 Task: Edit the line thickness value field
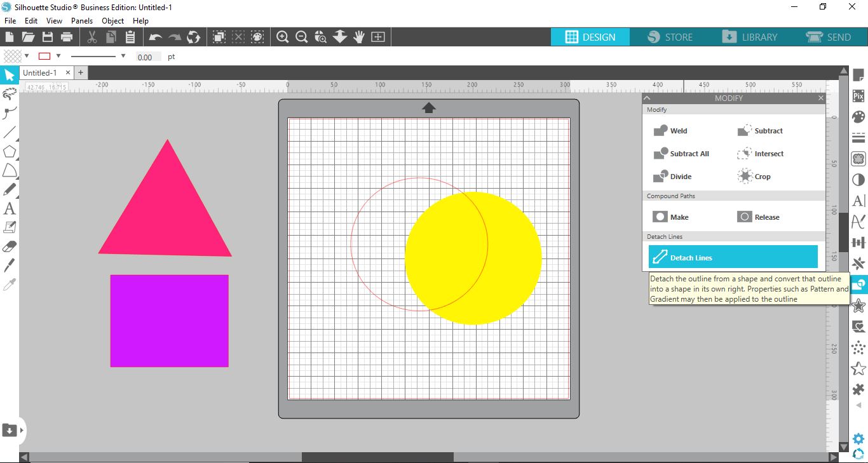pos(147,57)
